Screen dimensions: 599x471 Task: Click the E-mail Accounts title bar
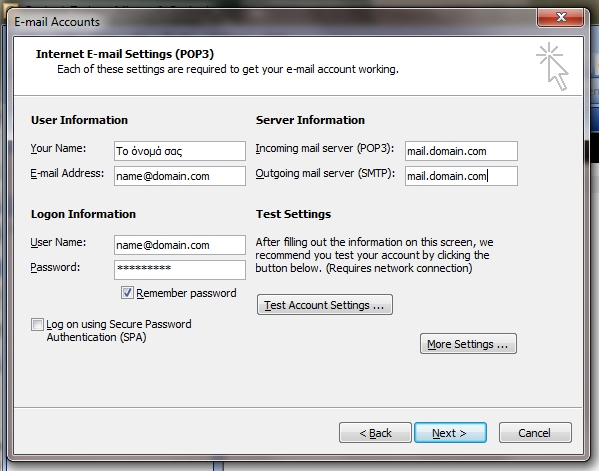(x=267, y=22)
